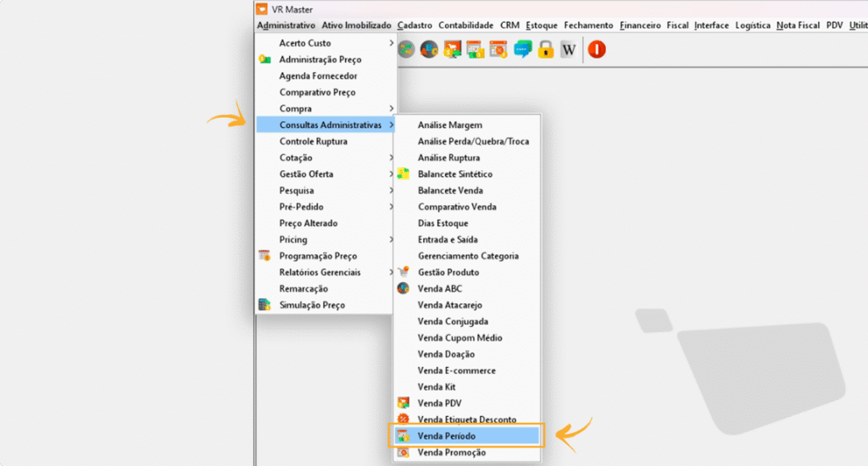Image resolution: width=868 pixels, height=466 pixels.
Task: Open the Venda ABC toolbar icon
Action: (429, 50)
